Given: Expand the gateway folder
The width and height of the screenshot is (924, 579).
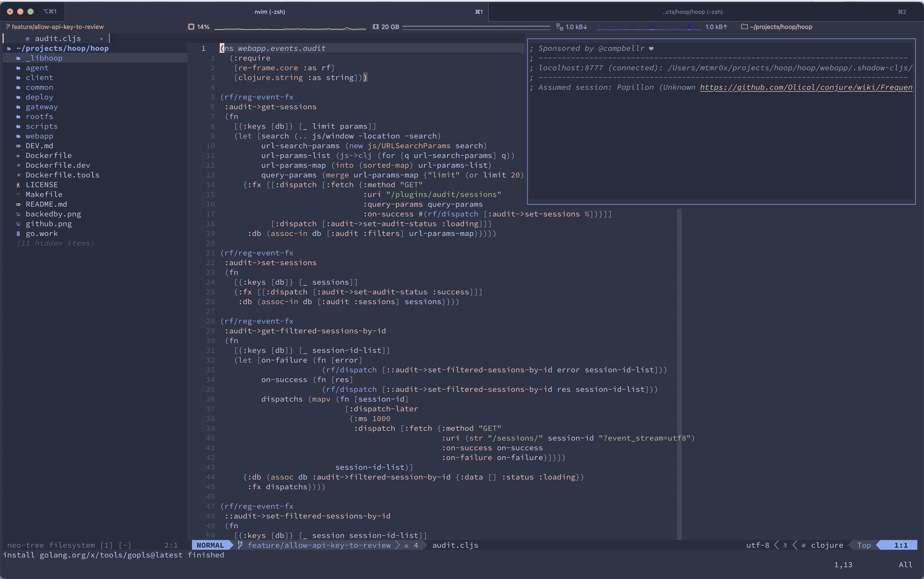Looking at the screenshot, I should [x=41, y=107].
